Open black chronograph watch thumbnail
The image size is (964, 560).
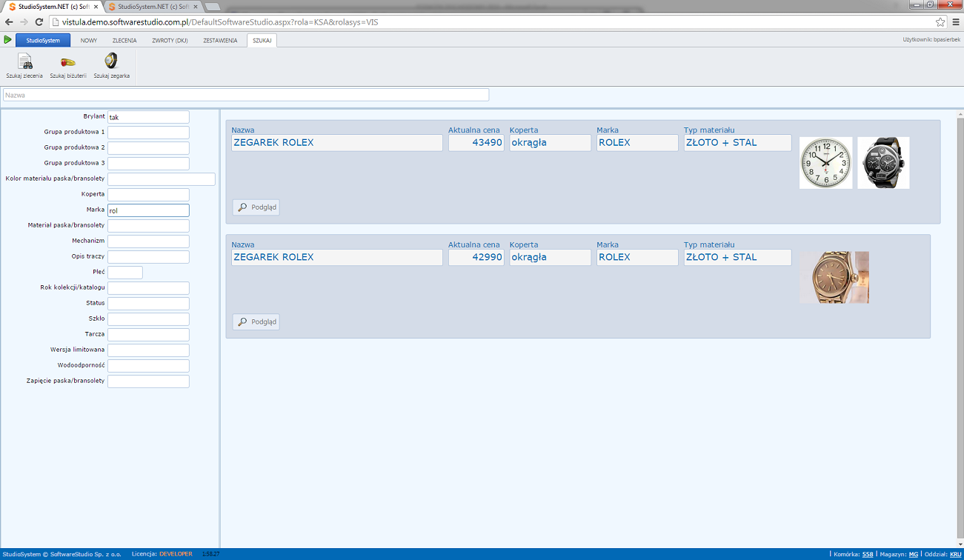pyautogui.click(x=883, y=163)
